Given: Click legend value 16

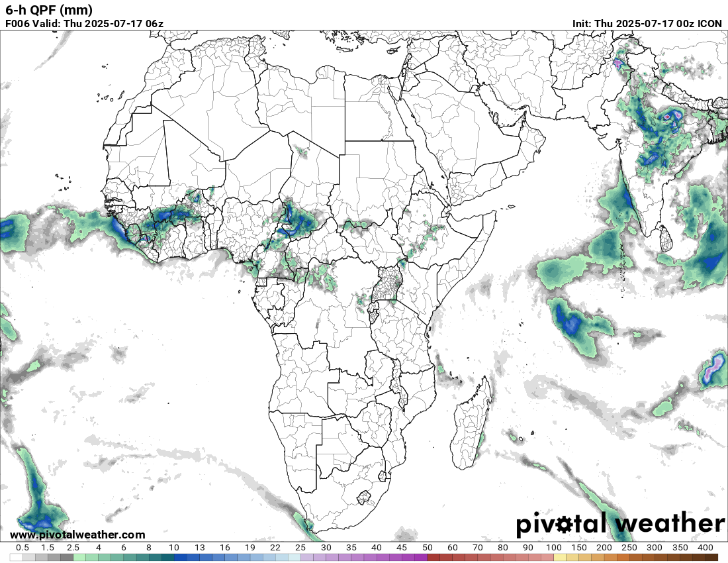Looking at the screenshot, I should pyautogui.click(x=225, y=548).
